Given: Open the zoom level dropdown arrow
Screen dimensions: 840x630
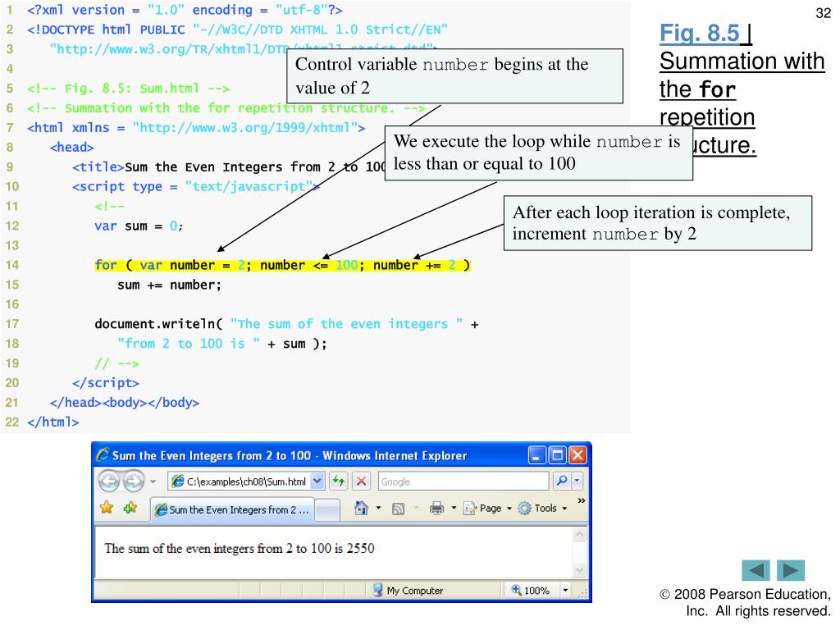Looking at the screenshot, I should 565,591.
